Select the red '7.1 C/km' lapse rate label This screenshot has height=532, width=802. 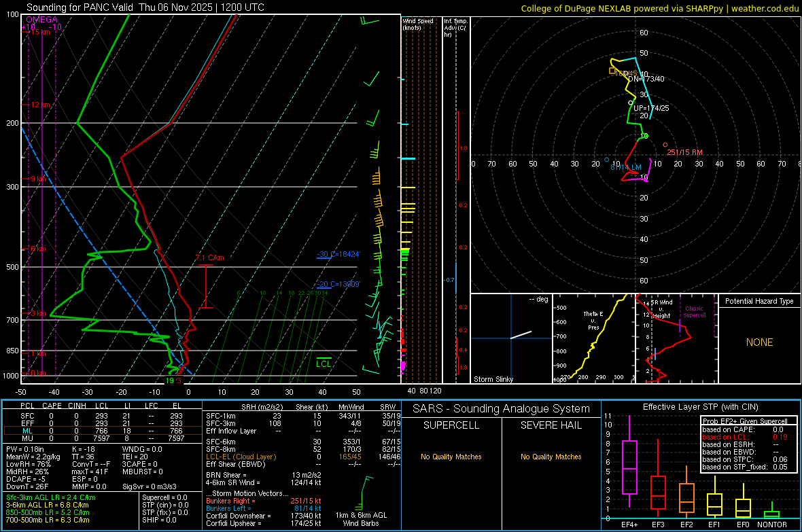(210, 258)
